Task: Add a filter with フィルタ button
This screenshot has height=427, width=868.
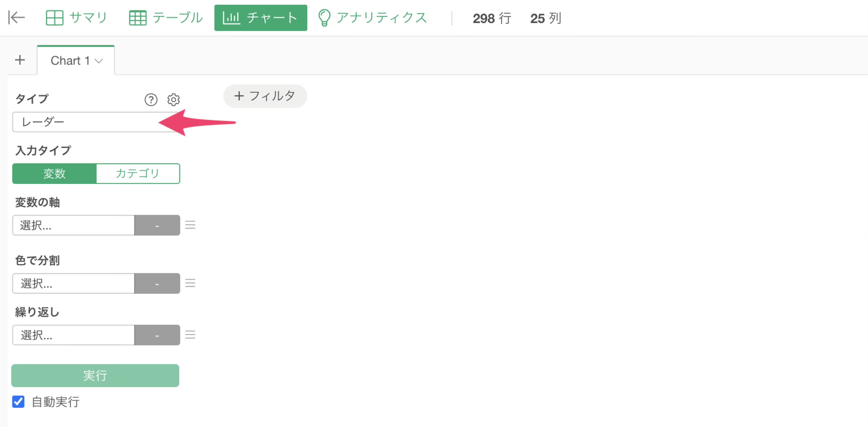Action: pos(265,96)
